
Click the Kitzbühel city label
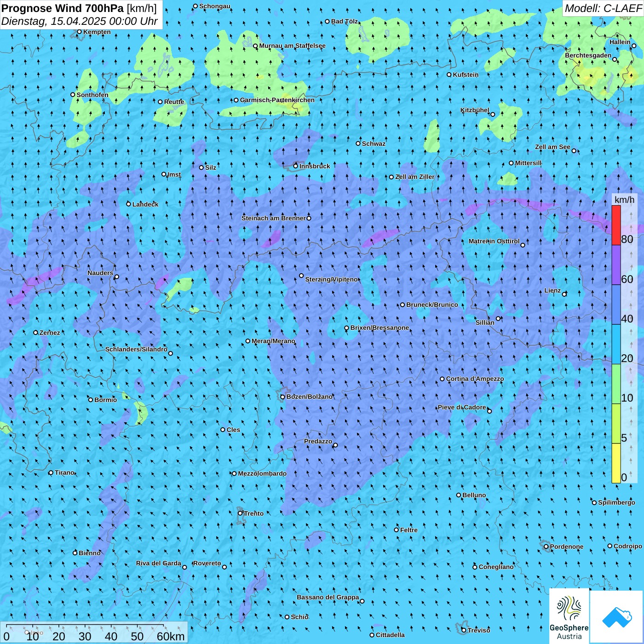(475, 110)
